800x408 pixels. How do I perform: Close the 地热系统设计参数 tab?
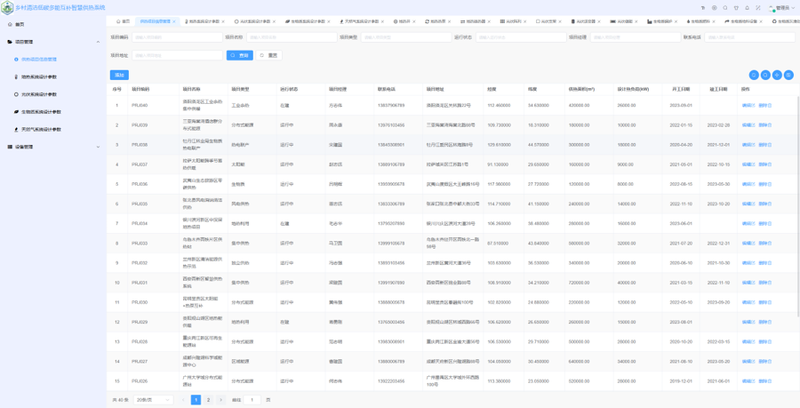click(x=223, y=21)
